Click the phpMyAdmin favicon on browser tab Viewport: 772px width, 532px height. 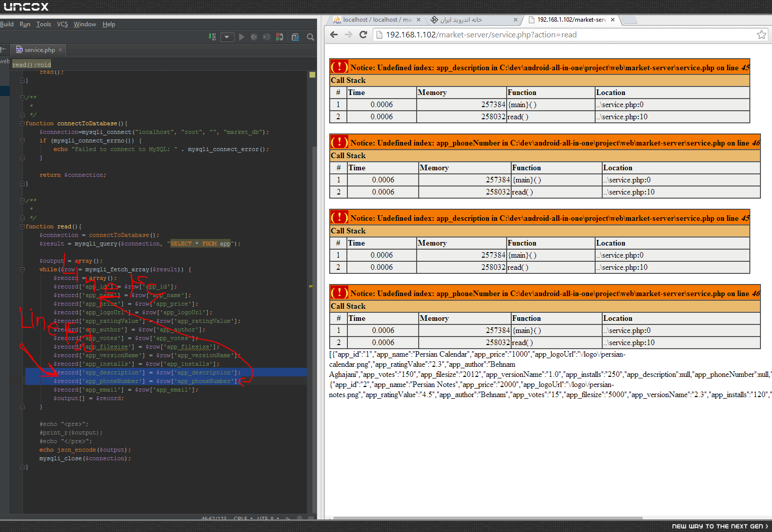[337, 20]
